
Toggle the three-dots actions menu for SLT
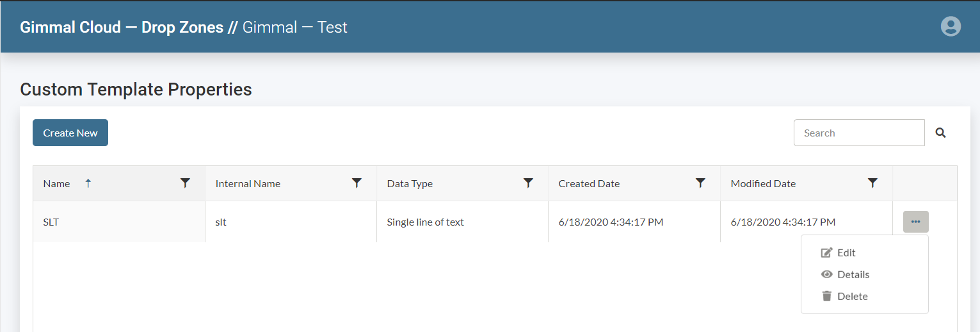915,222
